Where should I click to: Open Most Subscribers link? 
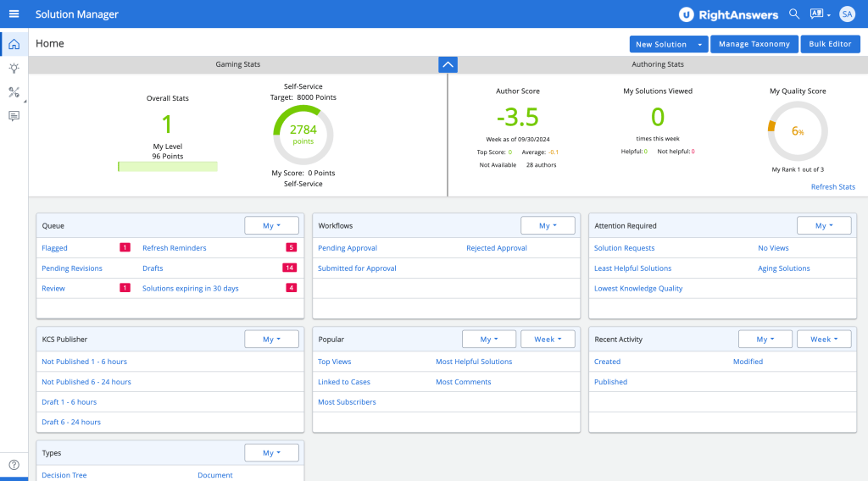coord(347,402)
